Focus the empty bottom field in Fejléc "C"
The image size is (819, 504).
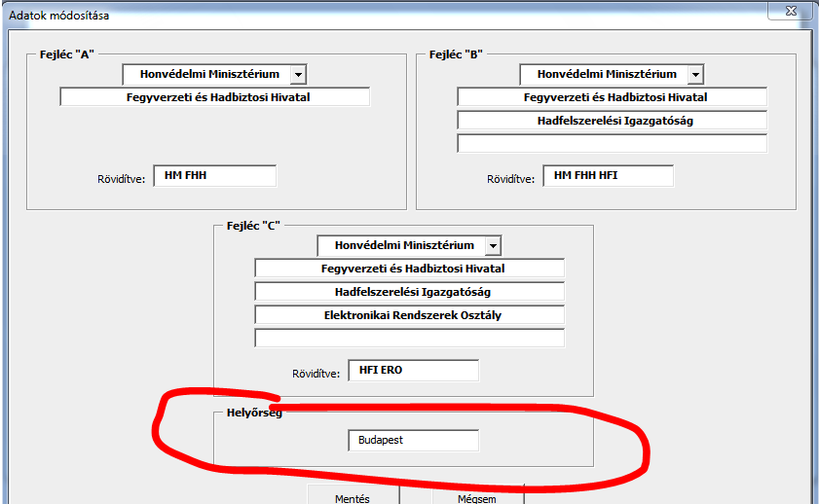point(409,339)
